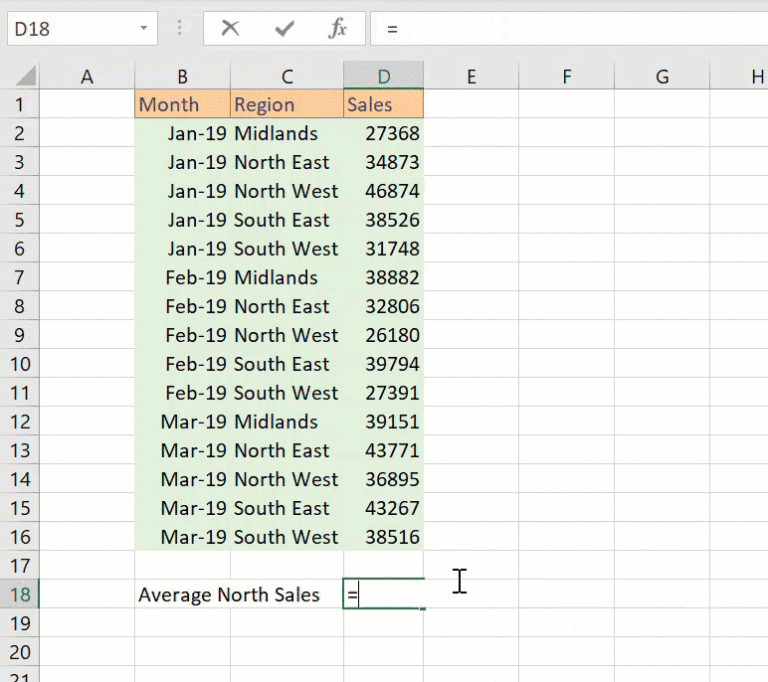Select the cell containing 39794

384,364
